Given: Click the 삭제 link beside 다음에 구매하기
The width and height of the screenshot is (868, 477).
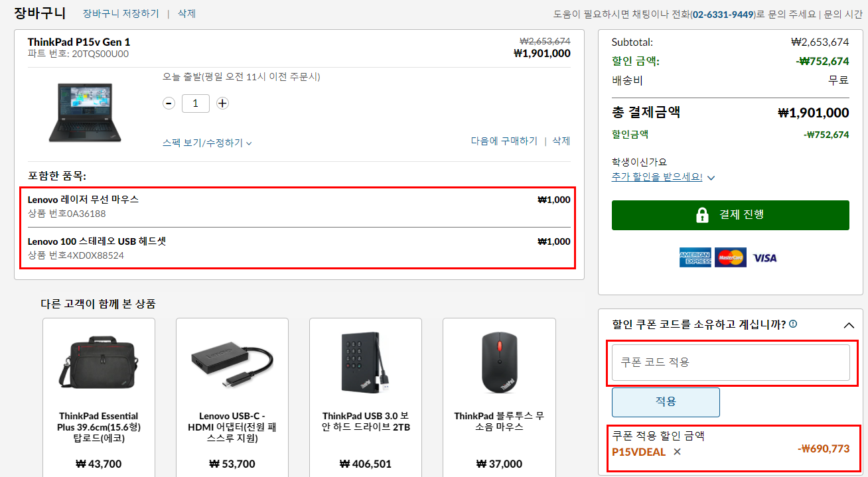Looking at the screenshot, I should click(561, 141).
